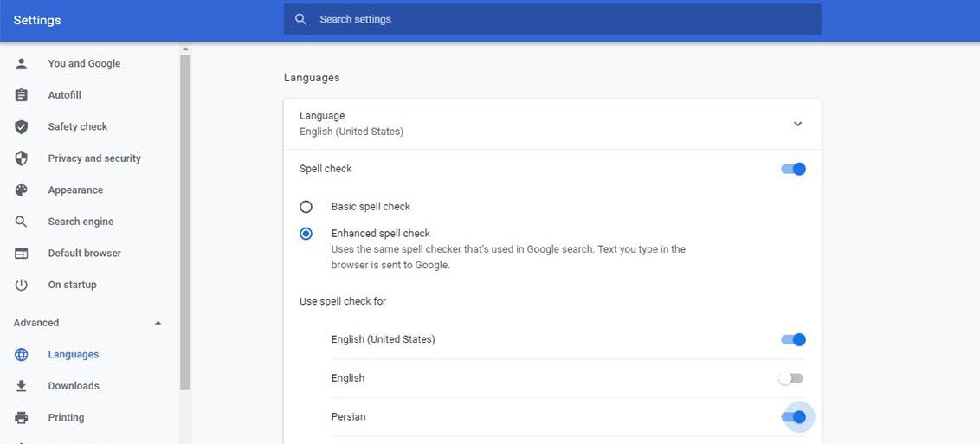Disable spell check for Persian
Image resolution: width=980 pixels, height=444 pixels.
[793, 417]
